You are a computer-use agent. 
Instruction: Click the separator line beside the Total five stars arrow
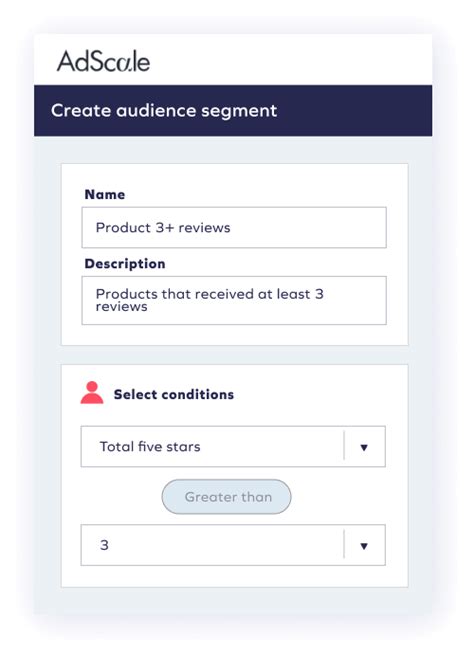pyautogui.click(x=344, y=446)
